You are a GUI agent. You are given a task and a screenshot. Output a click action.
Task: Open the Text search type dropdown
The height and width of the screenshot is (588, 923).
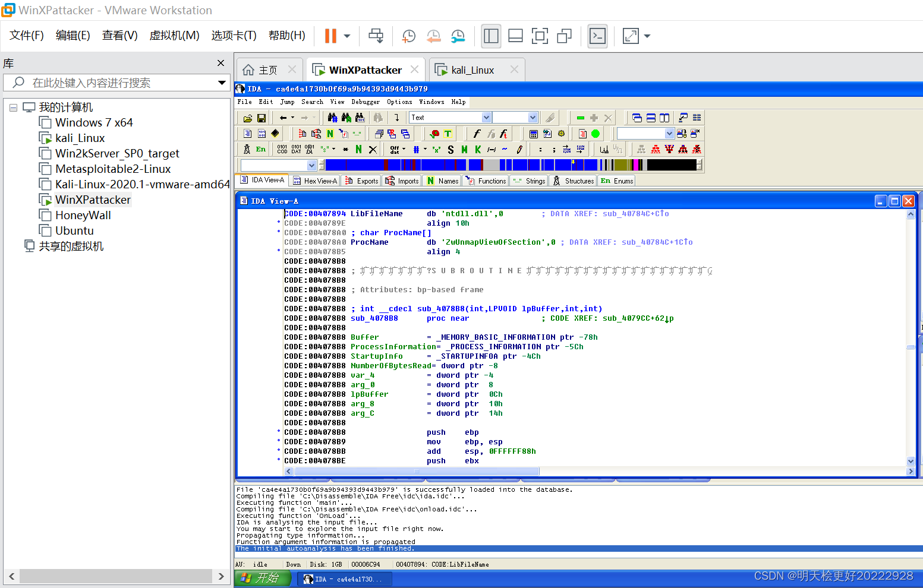point(486,118)
